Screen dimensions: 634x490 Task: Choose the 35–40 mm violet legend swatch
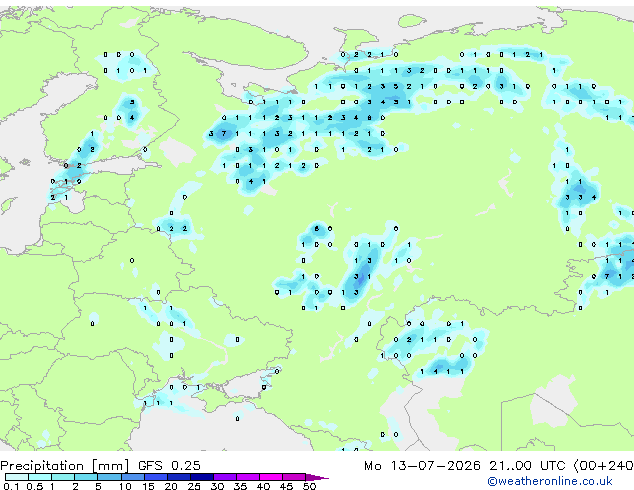point(248,477)
